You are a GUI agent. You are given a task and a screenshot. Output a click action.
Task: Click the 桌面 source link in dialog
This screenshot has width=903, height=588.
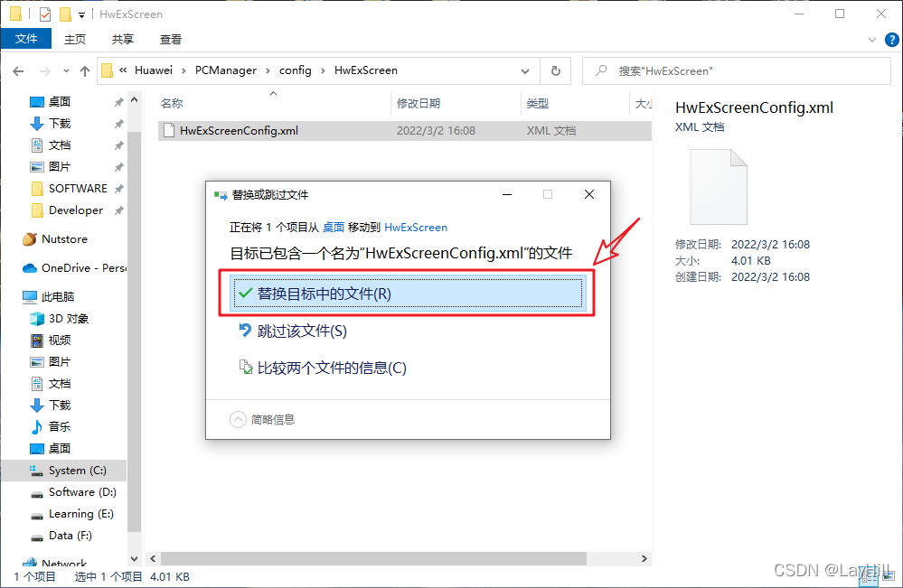[334, 228]
